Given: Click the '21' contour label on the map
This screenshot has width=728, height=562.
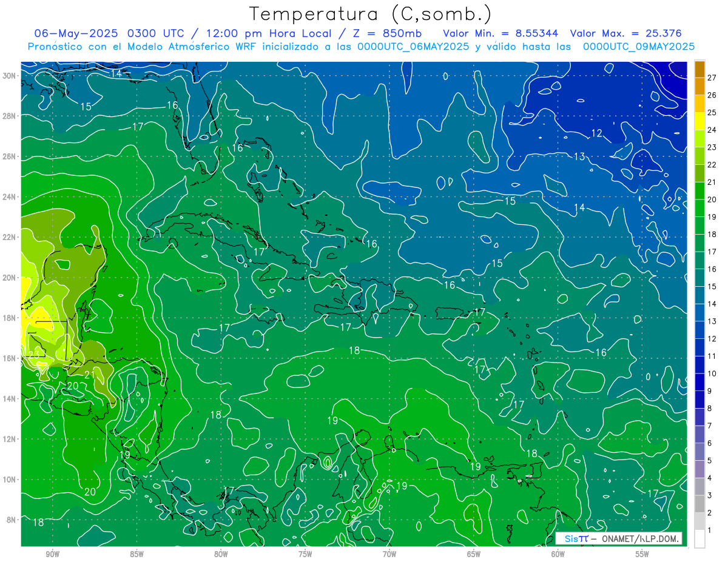Looking at the screenshot, I should (89, 375).
